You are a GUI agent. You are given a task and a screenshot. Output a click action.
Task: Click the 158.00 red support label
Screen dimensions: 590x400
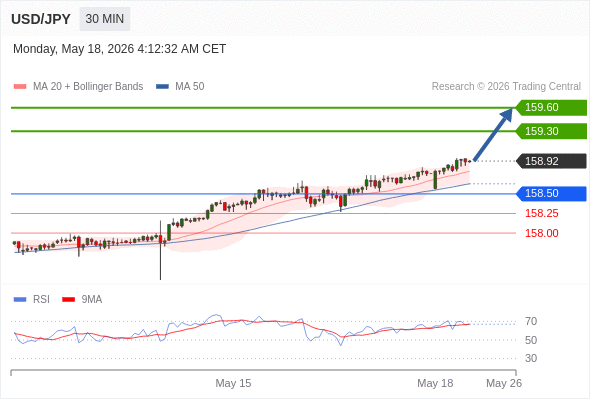click(541, 233)
